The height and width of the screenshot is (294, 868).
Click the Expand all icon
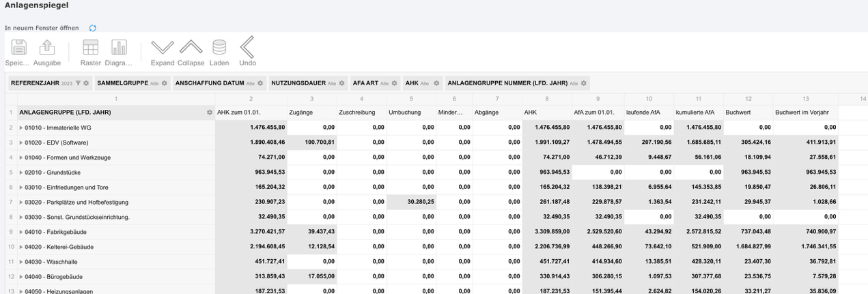pyautogui.click(x=163, y=48)
